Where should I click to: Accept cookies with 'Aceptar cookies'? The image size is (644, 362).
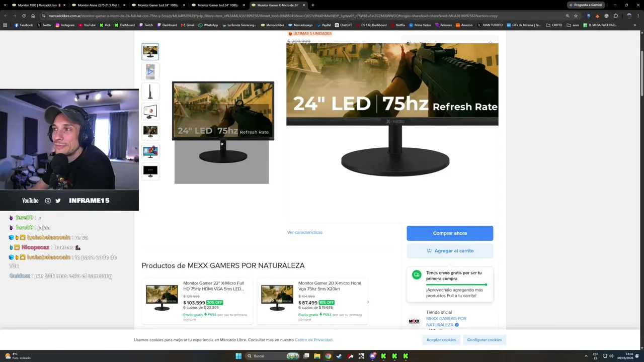[x=441, y=340]
